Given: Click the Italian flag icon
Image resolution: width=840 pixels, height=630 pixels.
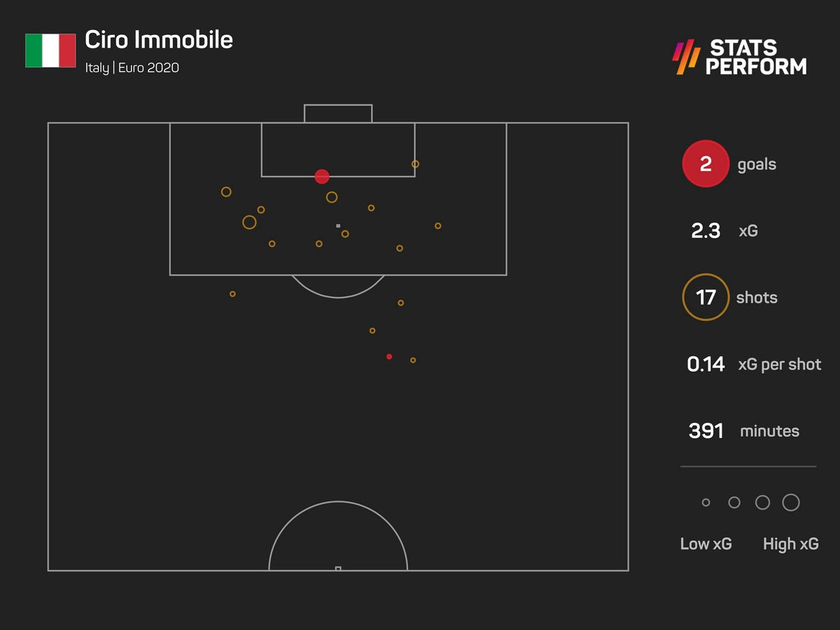Looking at the screenshot, I should coord(50,50).
